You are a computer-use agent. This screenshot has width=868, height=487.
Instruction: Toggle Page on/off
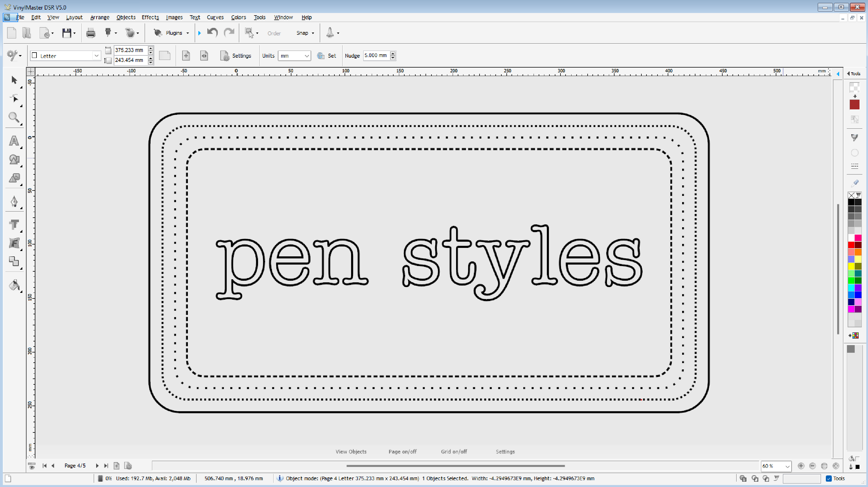tap(402, 452)
